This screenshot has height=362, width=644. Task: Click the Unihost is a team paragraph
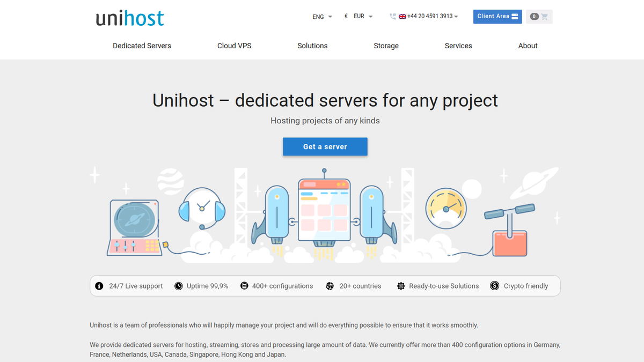click(284, 325)
